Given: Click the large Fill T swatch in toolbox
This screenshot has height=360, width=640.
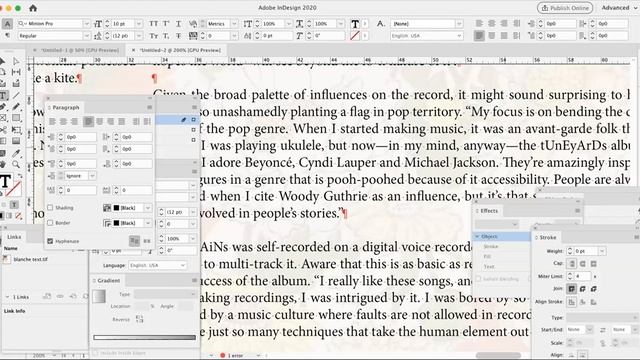Looking at the screenshot, I should [x=5, y=181].
